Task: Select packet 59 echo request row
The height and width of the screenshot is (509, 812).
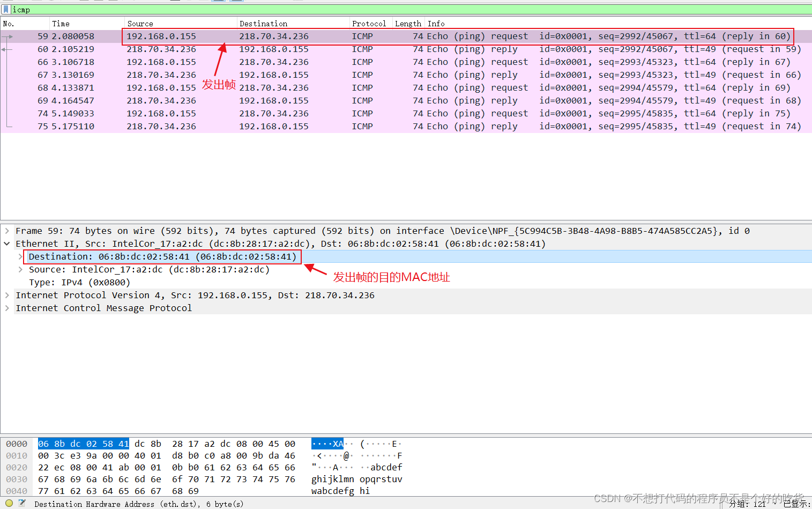Action: click(x=406, y=36)
